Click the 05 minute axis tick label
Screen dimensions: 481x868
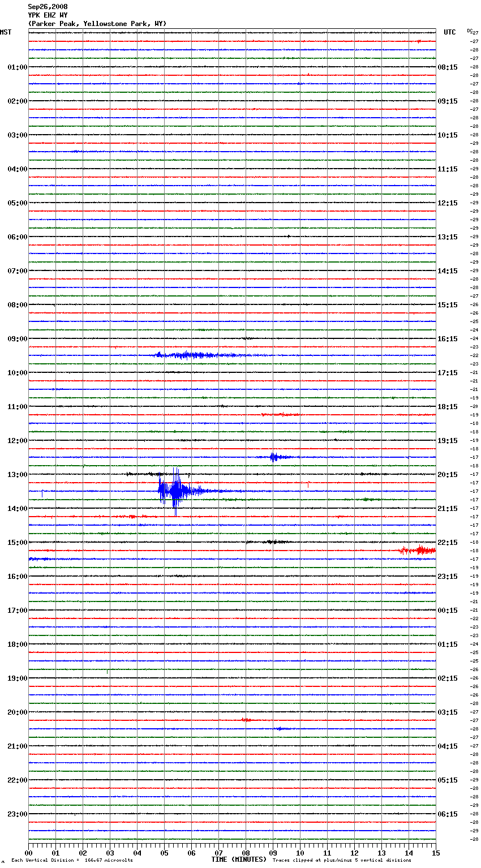164,853
